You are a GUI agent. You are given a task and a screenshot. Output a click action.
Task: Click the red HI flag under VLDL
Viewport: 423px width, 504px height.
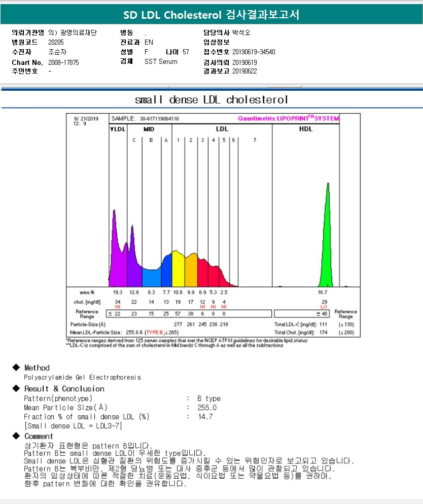coord(118,307)
